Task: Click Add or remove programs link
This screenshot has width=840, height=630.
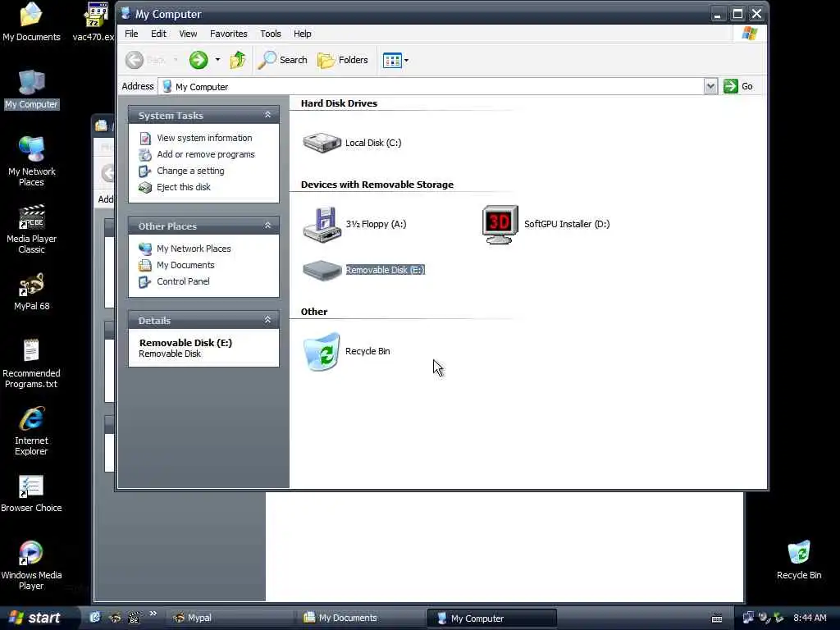Action: click(x=206, y=154)
